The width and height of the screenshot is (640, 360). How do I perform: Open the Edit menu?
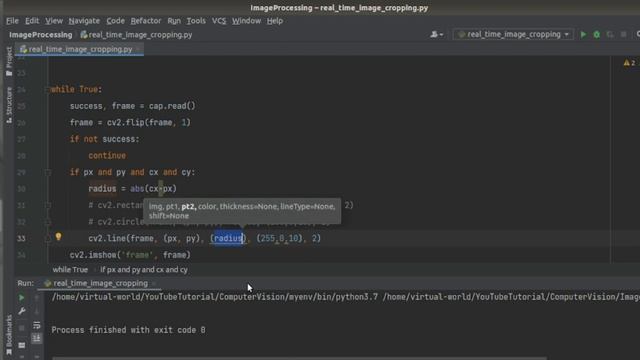(x=32, y=21)
